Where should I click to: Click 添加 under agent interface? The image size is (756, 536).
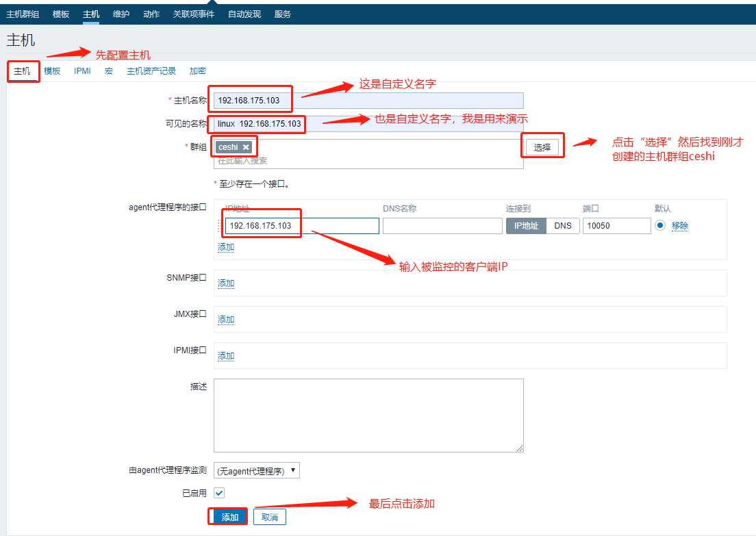coord(226,247)
